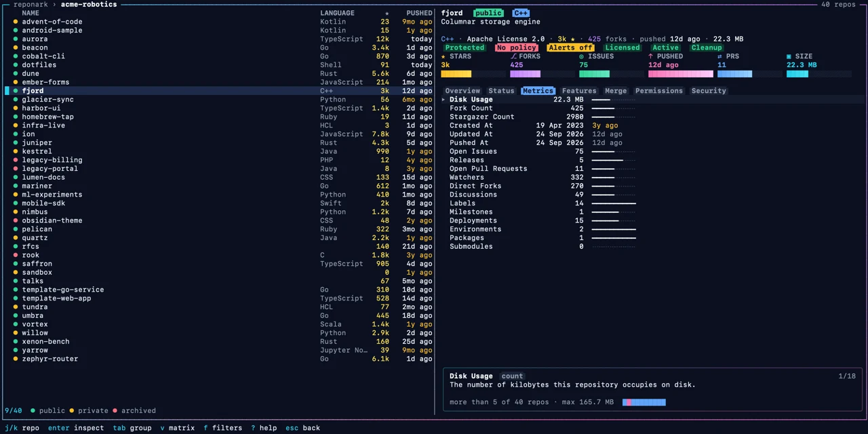Expand the Disk Usage row arrow
Viewport: 868px width, 434px height.
pyautogui.click(x=443, y=100)
